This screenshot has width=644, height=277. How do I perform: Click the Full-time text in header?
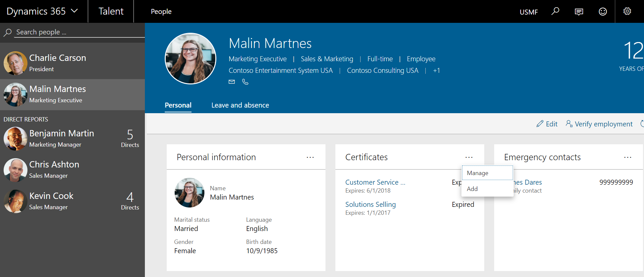coord(380,59)
